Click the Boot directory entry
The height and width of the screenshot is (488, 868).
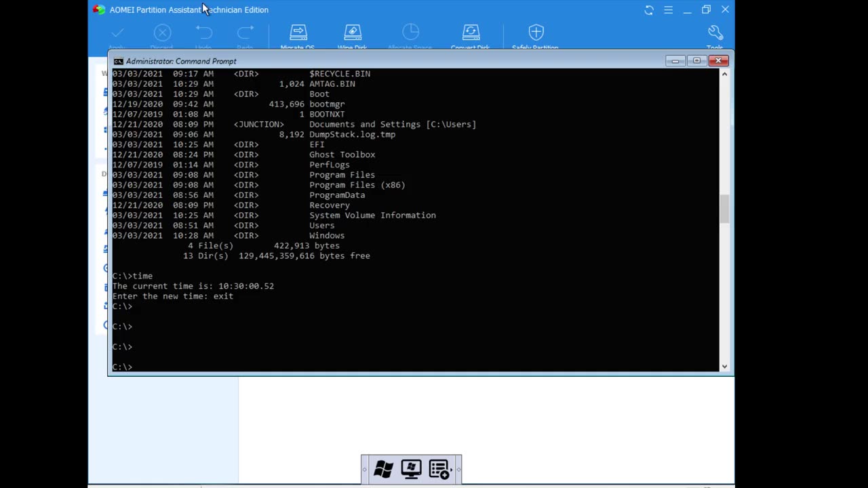pos(319,94)
